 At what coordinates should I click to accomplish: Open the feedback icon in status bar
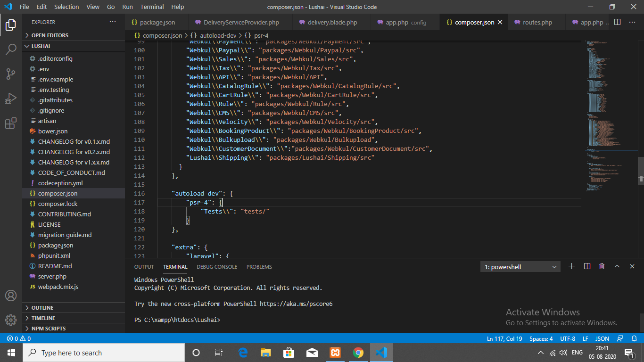pyautogui.click(x=620, y=338)
